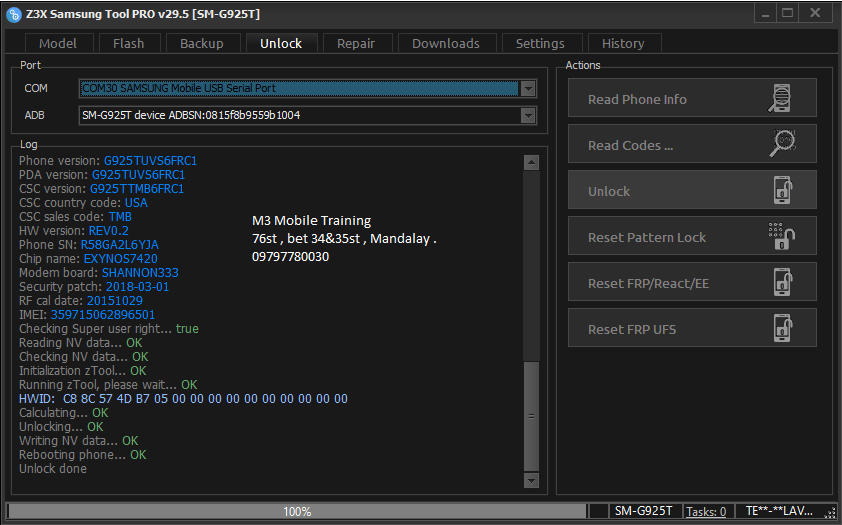Screen dimensions: 842x525
Task: Click the Reset FRP/React/EE phone icon
Action: 783,282
